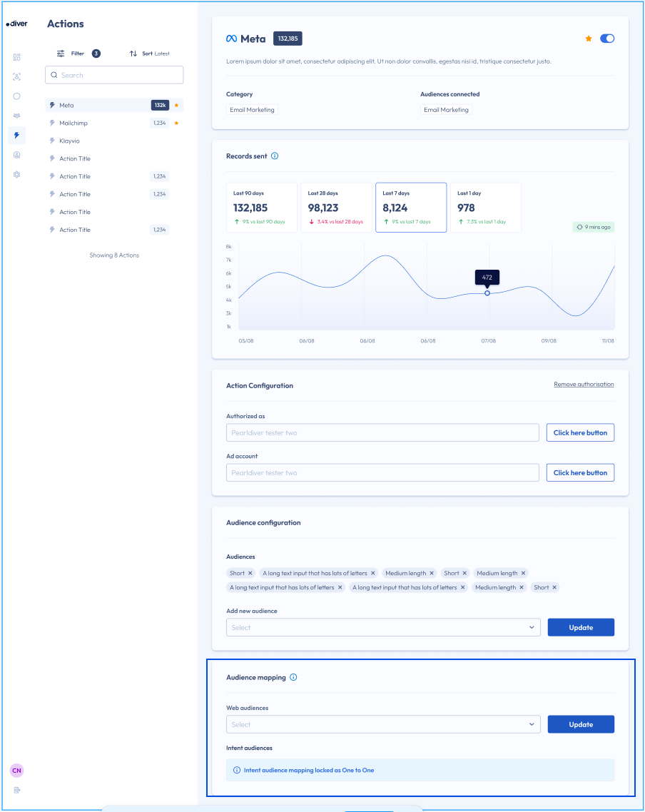Click the Remove authorisation link
Image resolution: width=645 pixels, height=812 pixels.
(584, 385)
